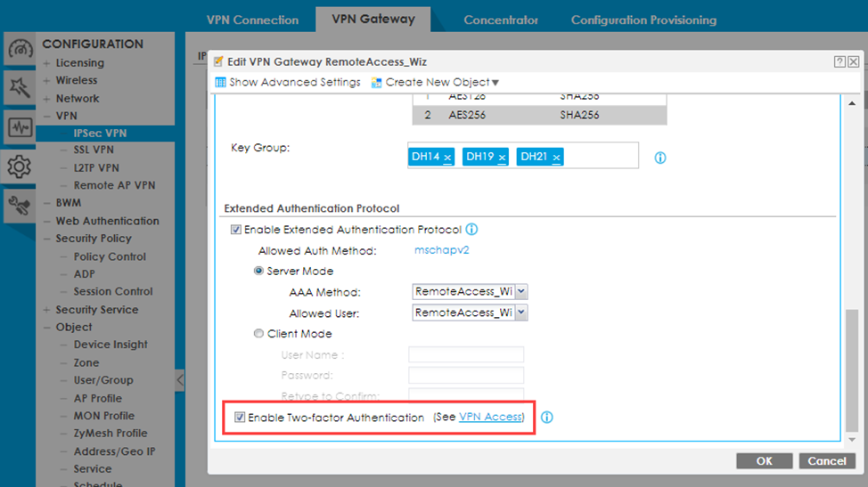The height and width of the screenshot is (487, 868).
Task: Open the Dashboard gauge sidebar icon
Action: coord(20,50)
